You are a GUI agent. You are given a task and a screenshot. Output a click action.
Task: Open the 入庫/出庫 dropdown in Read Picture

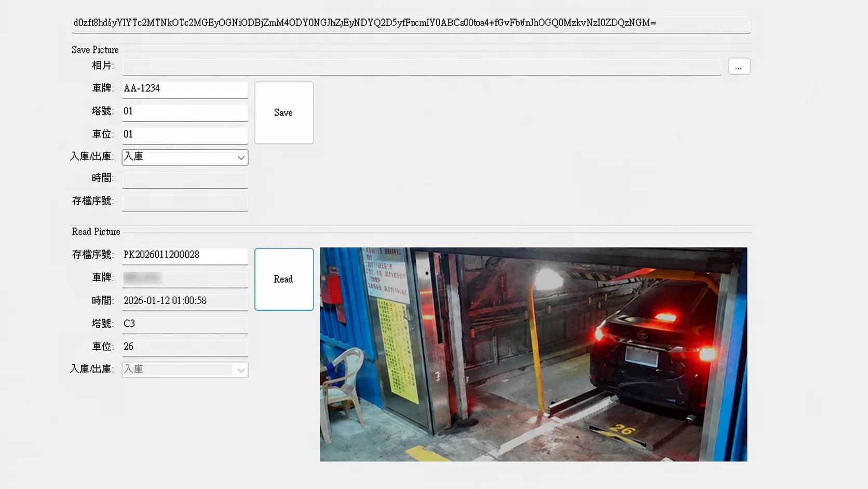point(185,369)
